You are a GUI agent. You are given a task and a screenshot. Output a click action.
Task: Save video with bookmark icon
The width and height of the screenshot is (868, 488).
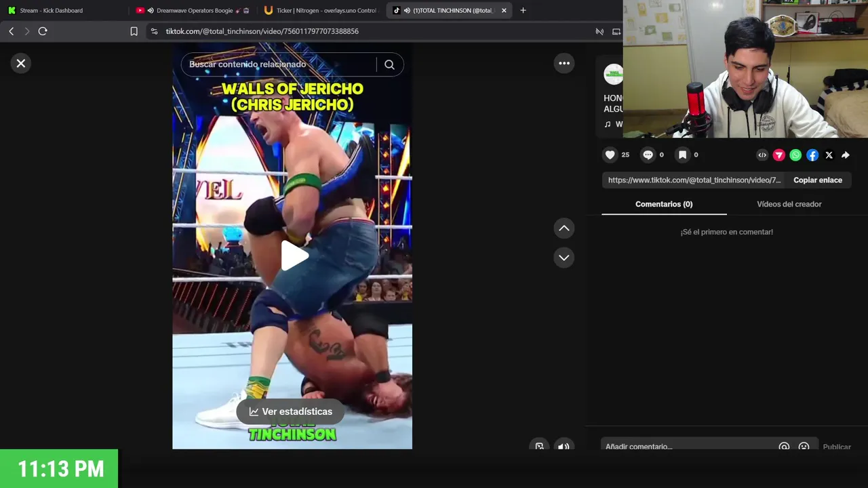(683, 155)
